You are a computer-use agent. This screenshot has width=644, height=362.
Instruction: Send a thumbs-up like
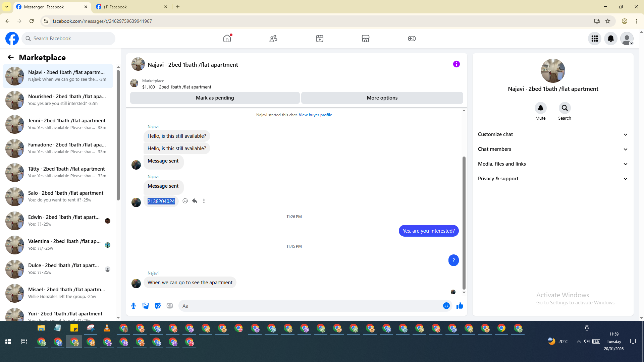(460, 306)
